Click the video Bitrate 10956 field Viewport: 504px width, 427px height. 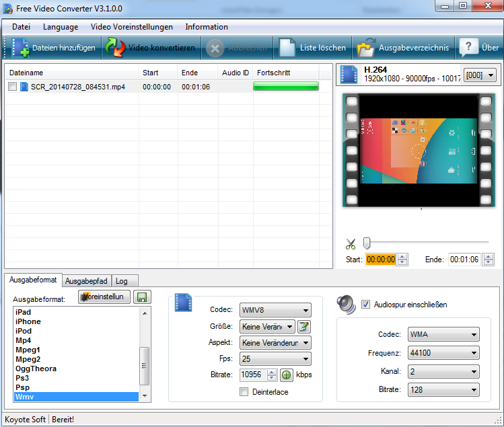tap(253, 375)
